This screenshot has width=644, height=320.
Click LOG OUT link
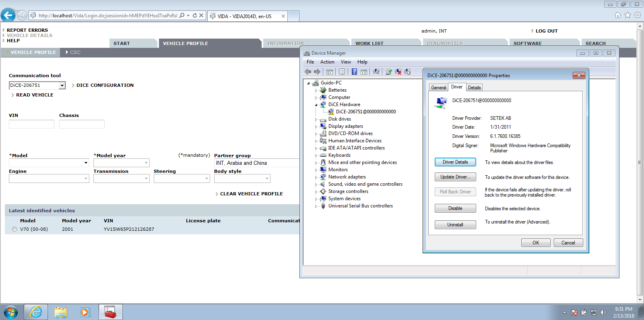tap(547, 31)
